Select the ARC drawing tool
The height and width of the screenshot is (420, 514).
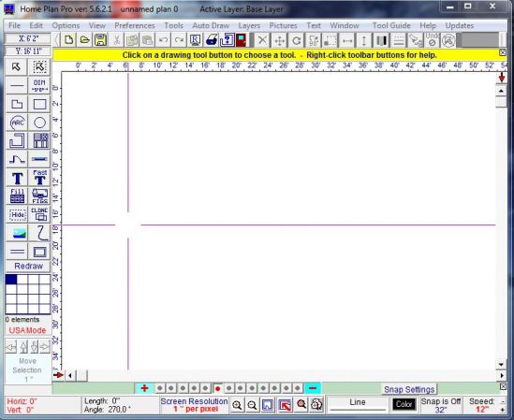(x=17, y=123)
